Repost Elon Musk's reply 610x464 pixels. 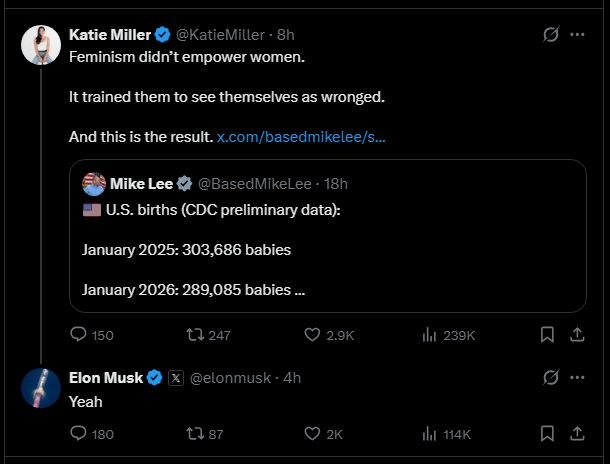click(195, 434)
